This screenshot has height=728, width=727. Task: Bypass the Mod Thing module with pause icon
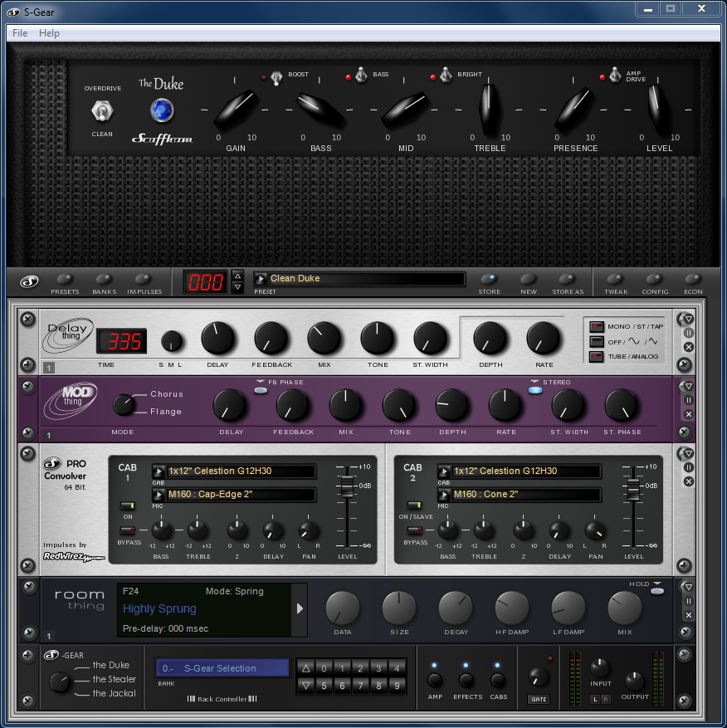pos(689,400)
